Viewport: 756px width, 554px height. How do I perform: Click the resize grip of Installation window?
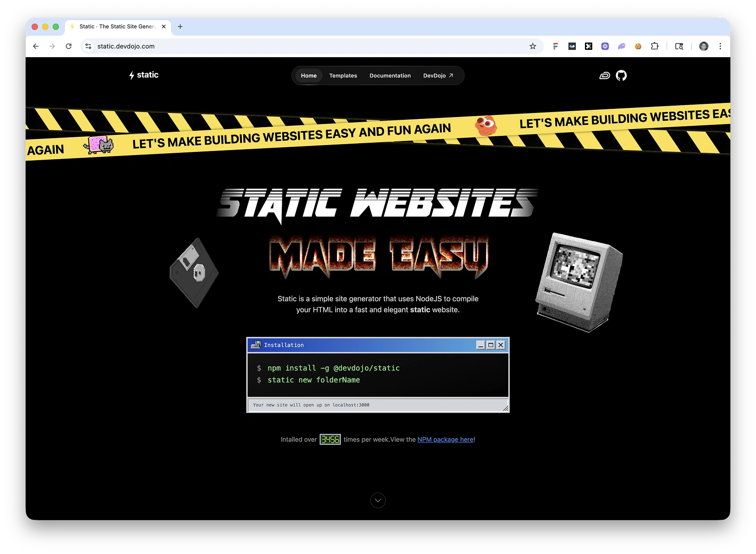click(505, 408)
